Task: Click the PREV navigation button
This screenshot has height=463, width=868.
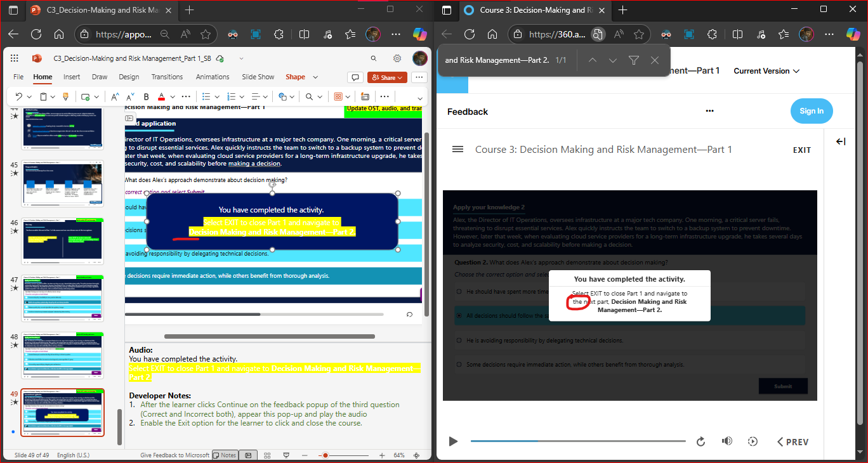Action: (x=792, y=442)
